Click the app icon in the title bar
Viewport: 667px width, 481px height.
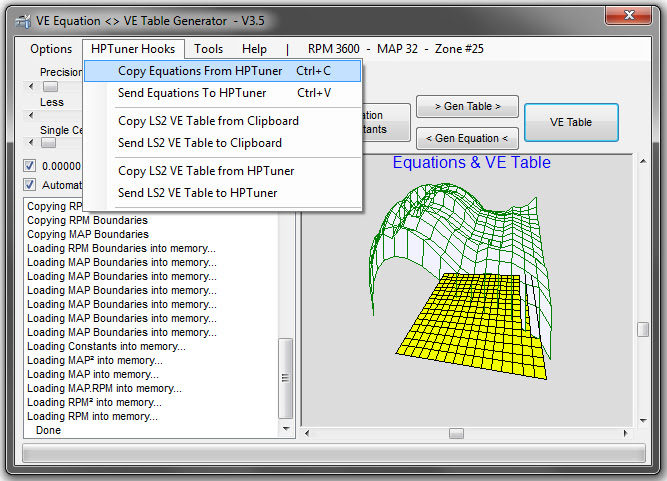[23, 20]
